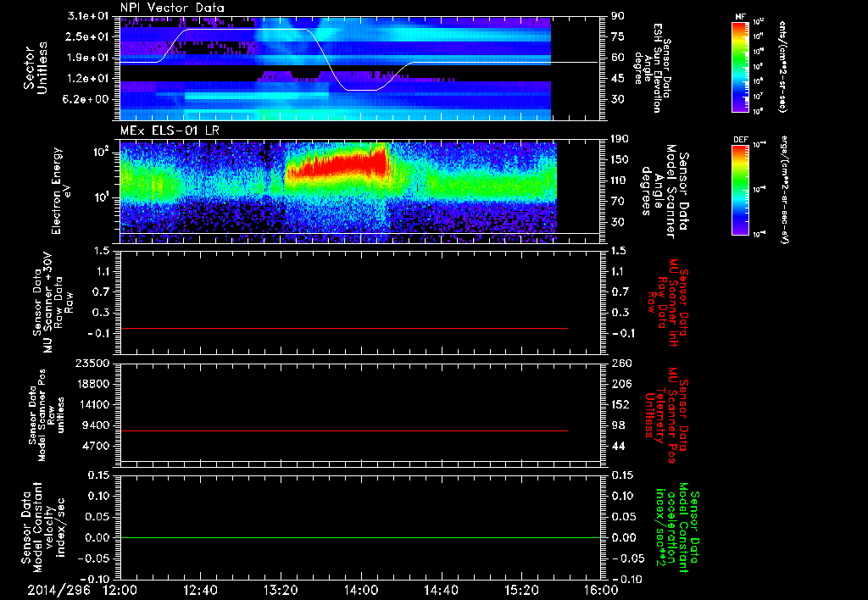
Task: Click the '45' sun elevation tick label
Action: pos(617,79)
